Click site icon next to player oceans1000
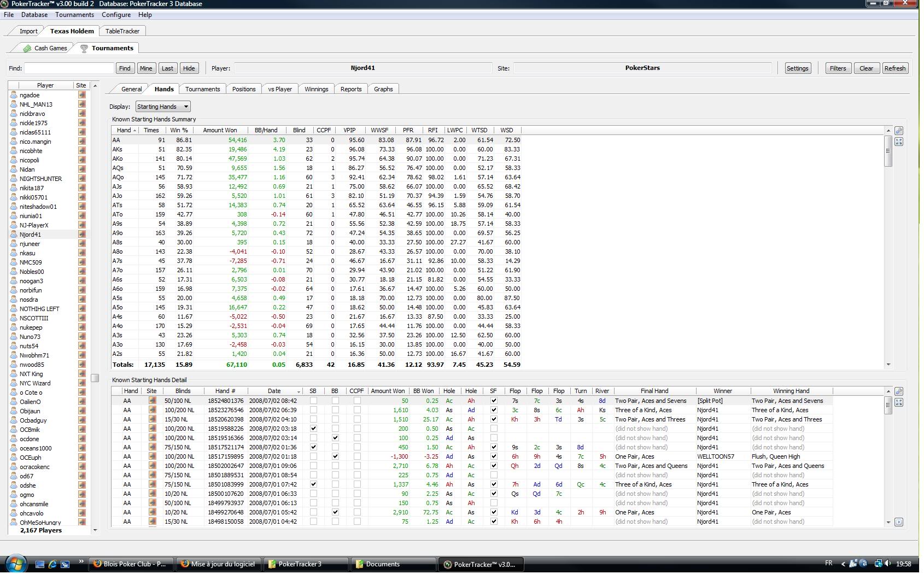924x574 pixels. point(82,448)
